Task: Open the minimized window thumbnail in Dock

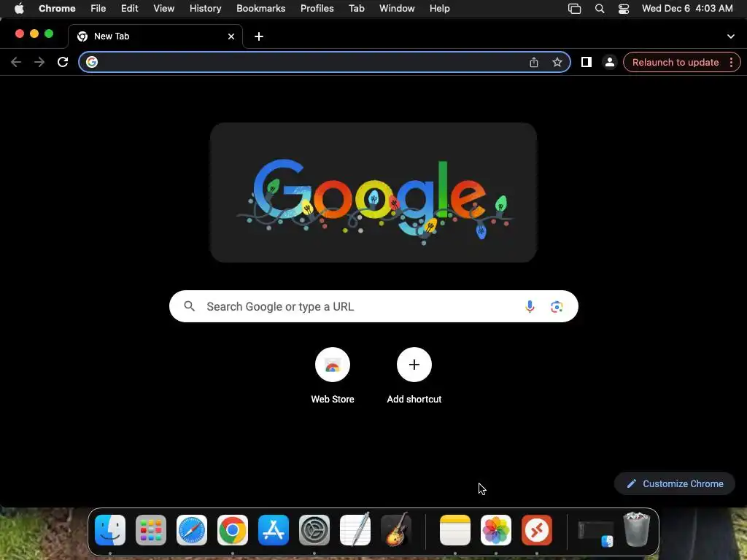Action: (x=595, y=532)
